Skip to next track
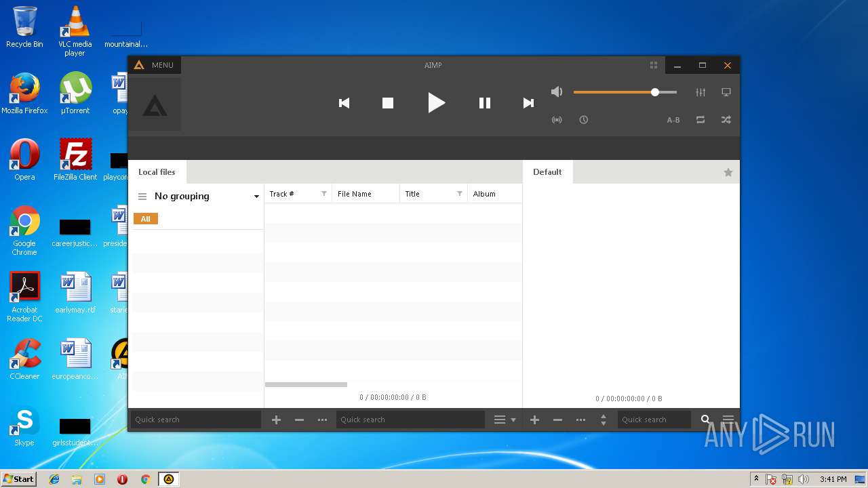868x488 pixels. click(528, 103)
